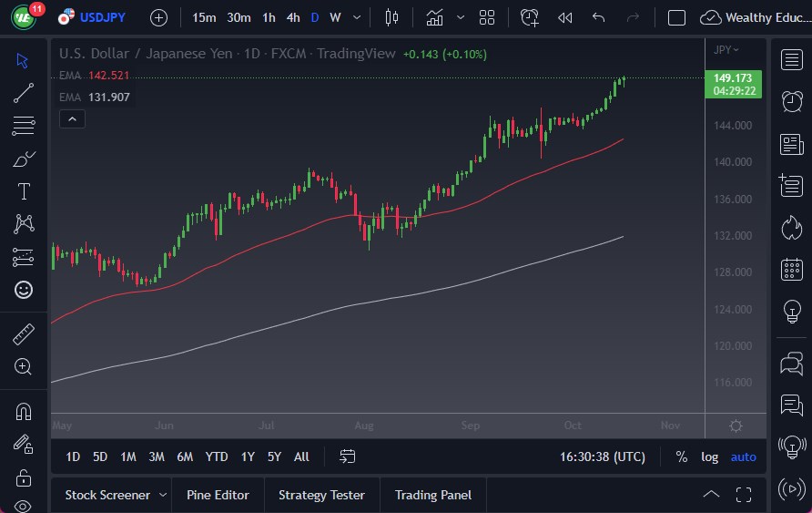Image resolution: width=812 pixels, height=513 pixels.
Task: Toggle percent scale on the chart
Action: 681,457
